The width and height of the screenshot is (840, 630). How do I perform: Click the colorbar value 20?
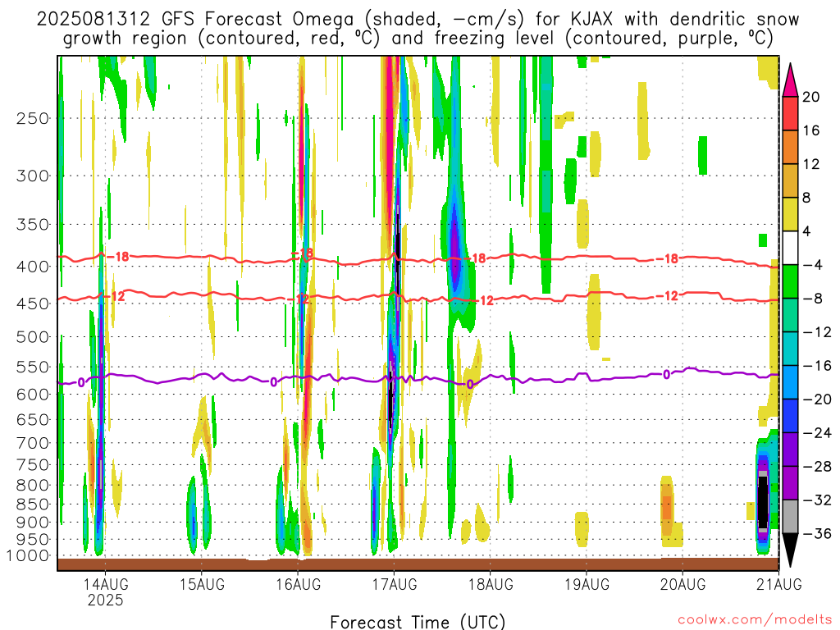coord(811,97)
